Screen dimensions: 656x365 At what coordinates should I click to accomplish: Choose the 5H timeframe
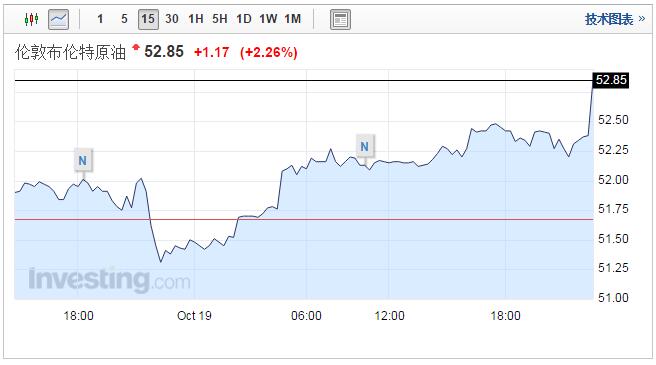[x=220, y=19]
